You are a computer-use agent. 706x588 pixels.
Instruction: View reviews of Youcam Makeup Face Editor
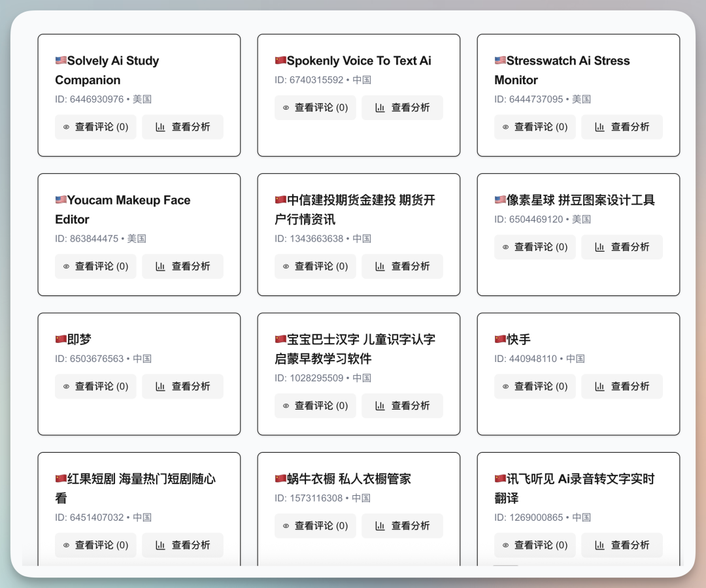click(x=95, y=267)
